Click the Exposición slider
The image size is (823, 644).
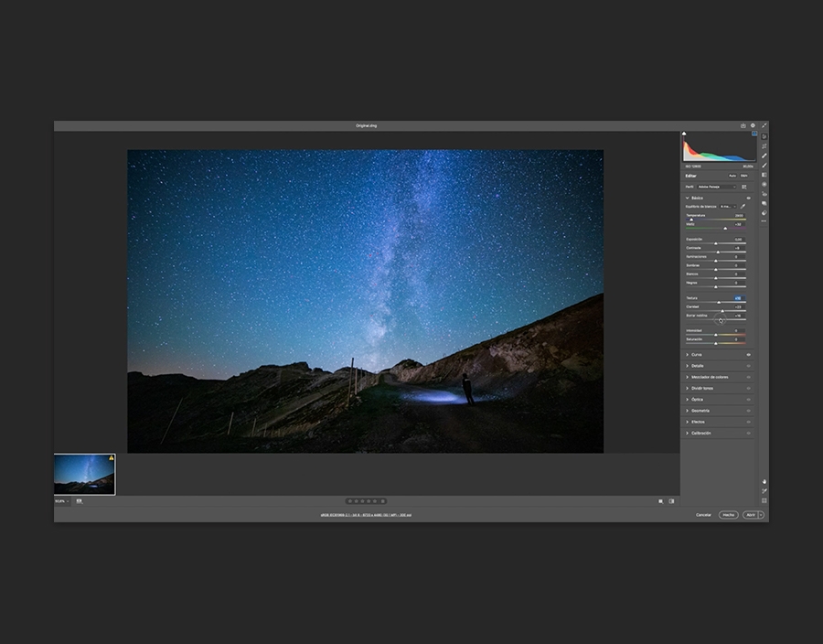[716, 243]
